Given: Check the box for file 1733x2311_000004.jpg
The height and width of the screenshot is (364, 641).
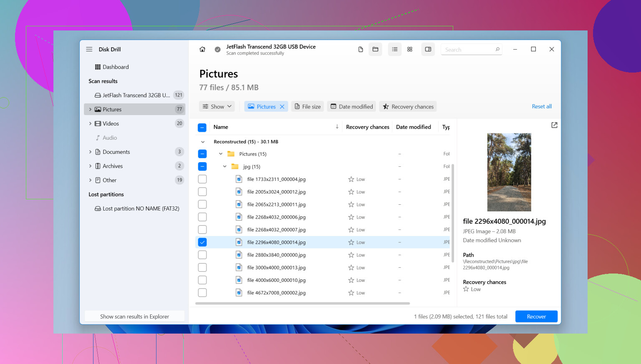Looking at the screenshot, I should (202, 179).
